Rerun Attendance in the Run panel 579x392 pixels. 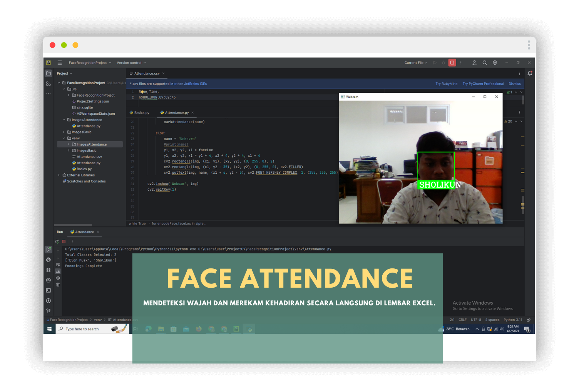[x=57, y=242]
